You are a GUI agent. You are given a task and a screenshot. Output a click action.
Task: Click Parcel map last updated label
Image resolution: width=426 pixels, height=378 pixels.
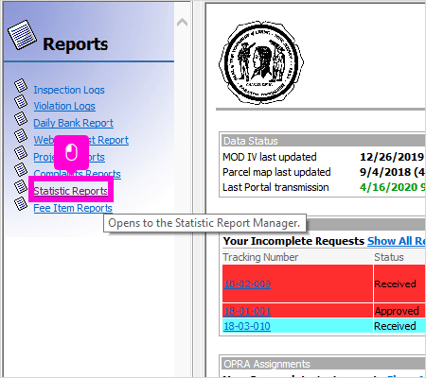point(276,172)
